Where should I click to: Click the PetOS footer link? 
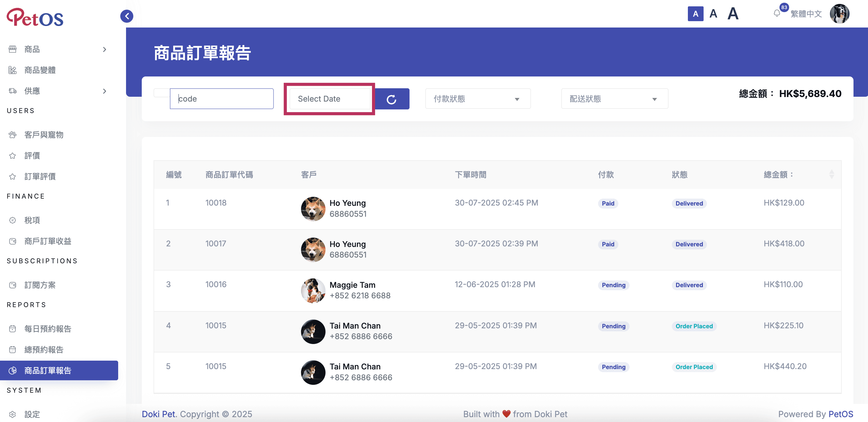point(841,414)
